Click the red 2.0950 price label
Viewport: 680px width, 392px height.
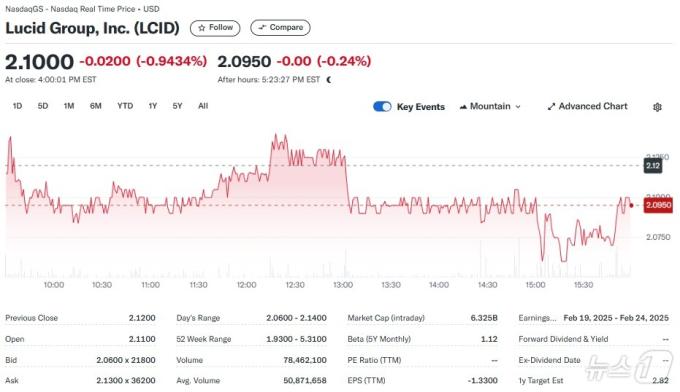(x=658, y=205)
